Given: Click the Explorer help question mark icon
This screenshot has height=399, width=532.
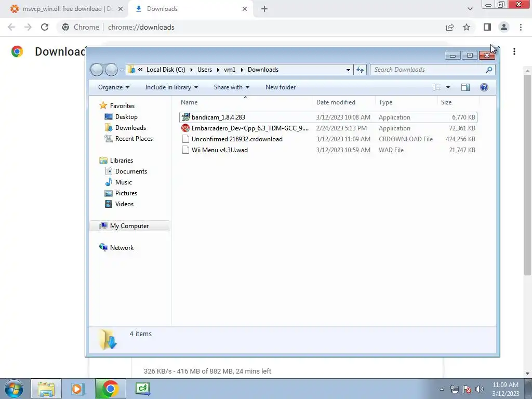Looking at the screenshot, I should point(484,87).
